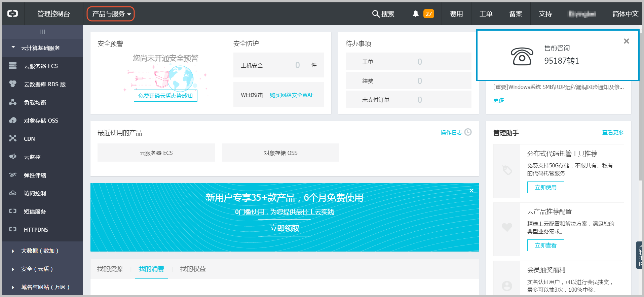
Task: Click the HTTPDNS icon
Action: pos(13,229)
